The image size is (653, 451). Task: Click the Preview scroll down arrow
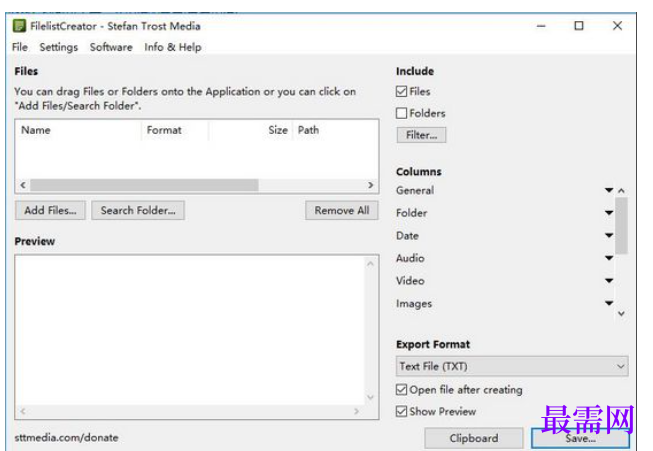[370, 398]
